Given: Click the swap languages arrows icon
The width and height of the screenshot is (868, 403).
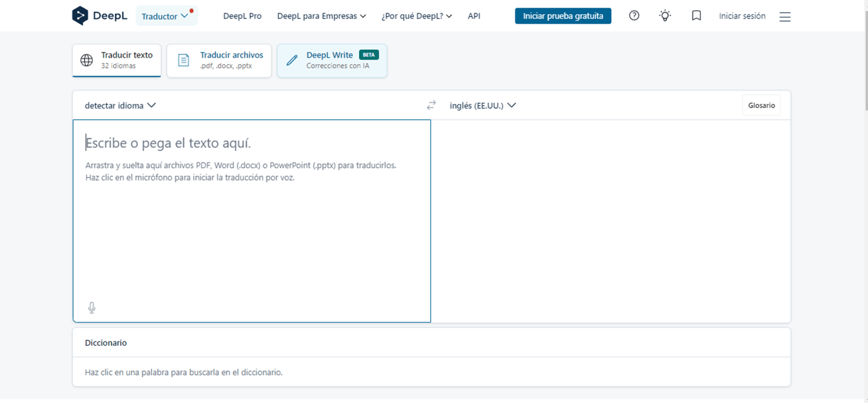Looking at the screenshot, I should [431, 105].
